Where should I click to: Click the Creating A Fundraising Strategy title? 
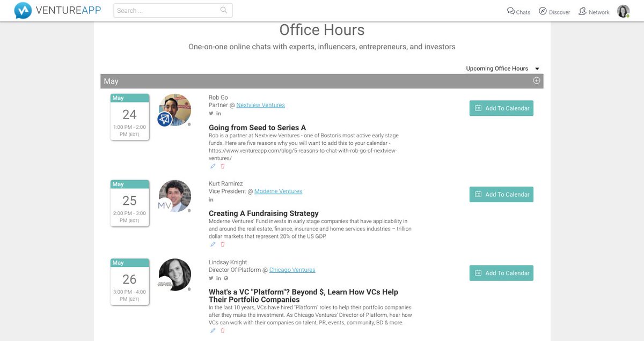264,213
